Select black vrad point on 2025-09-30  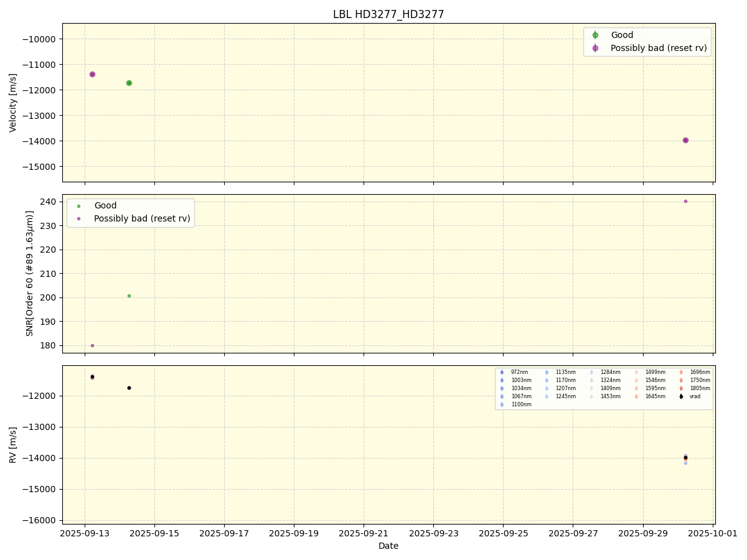coord(685,457)
